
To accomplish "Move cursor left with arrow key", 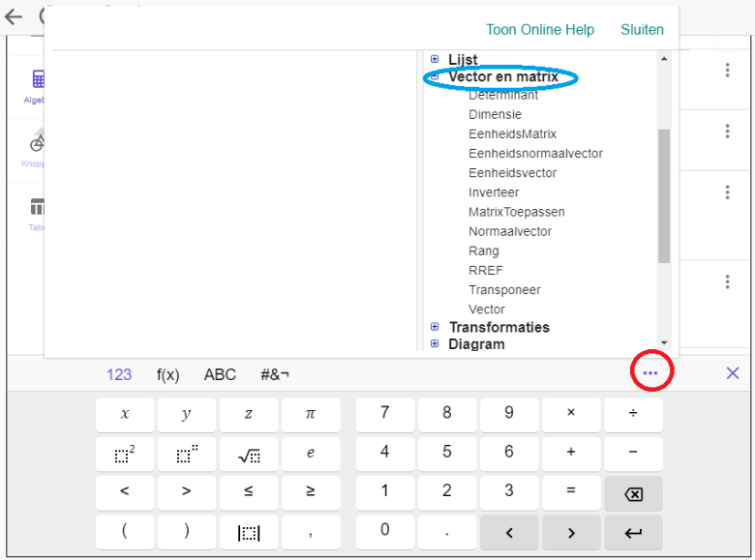I will point(509,532).
